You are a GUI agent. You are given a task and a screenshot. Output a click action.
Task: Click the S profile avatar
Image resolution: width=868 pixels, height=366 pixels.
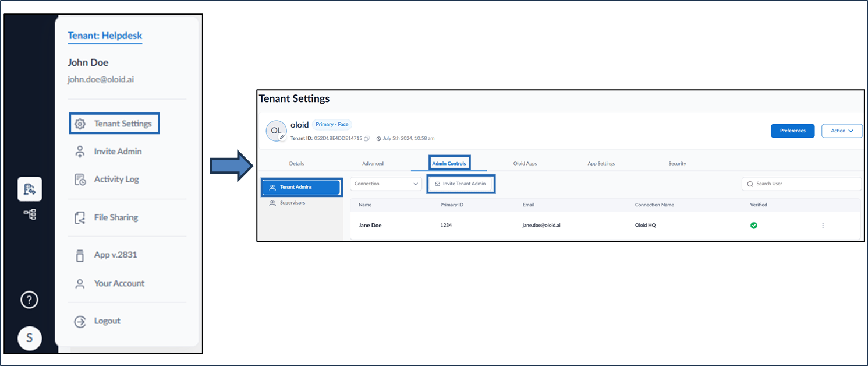[30, 338]
